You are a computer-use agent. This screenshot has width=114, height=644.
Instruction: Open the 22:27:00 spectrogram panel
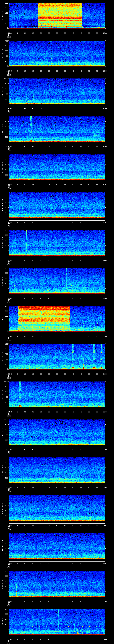tap(57, 508)
